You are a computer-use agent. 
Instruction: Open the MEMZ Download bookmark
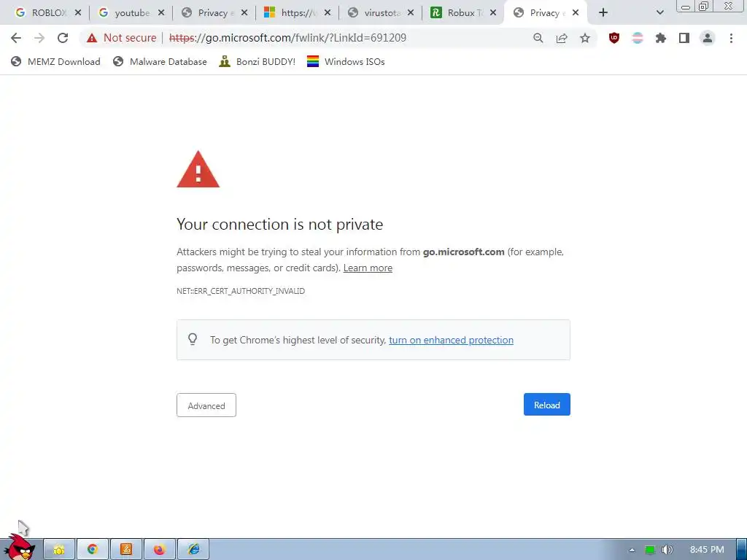pos(55,61)
